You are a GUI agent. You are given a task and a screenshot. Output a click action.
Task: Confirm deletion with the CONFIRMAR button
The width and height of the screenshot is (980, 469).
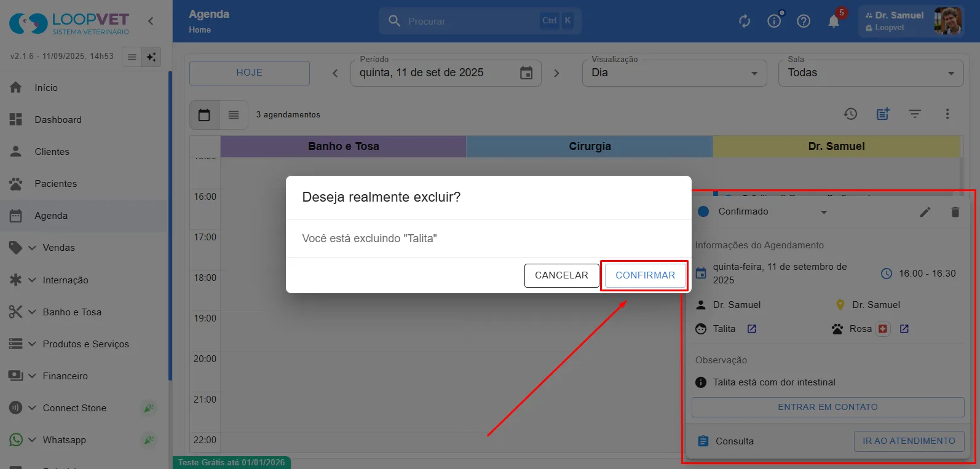(x=645, y=275)
